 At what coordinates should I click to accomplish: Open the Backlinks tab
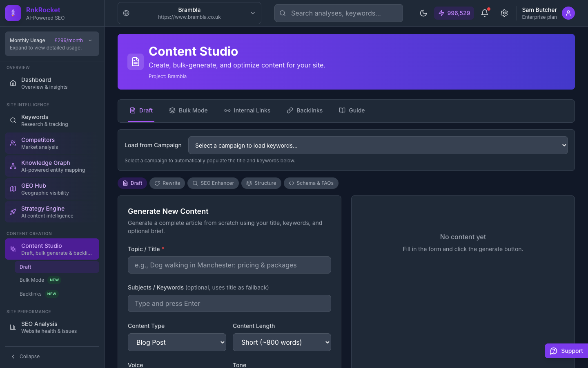tap(304, 110)
